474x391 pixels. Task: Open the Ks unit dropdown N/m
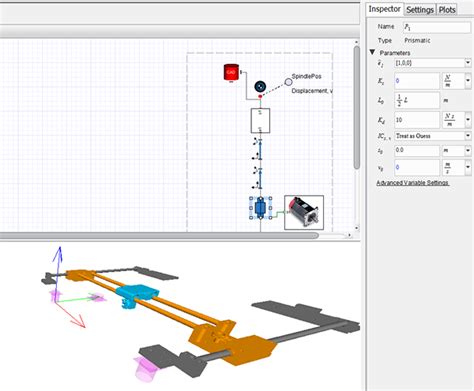point(468,81)
